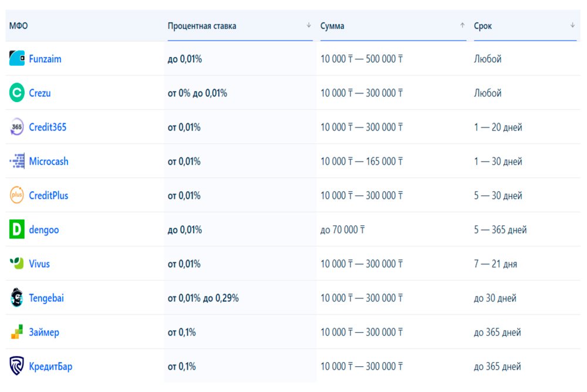Follow the Займер lender link
Viewport: 587px width, 392px height.
[44, 332]
